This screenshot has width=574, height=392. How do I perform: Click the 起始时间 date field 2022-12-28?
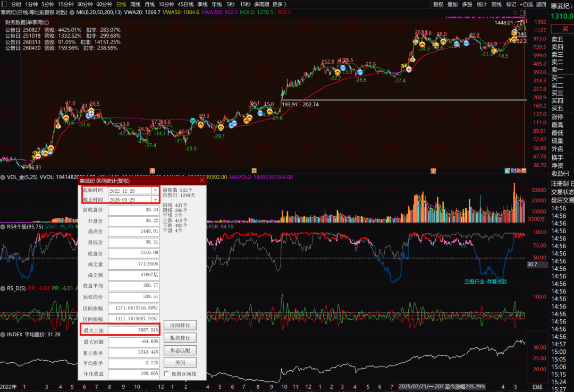point(130,190)
